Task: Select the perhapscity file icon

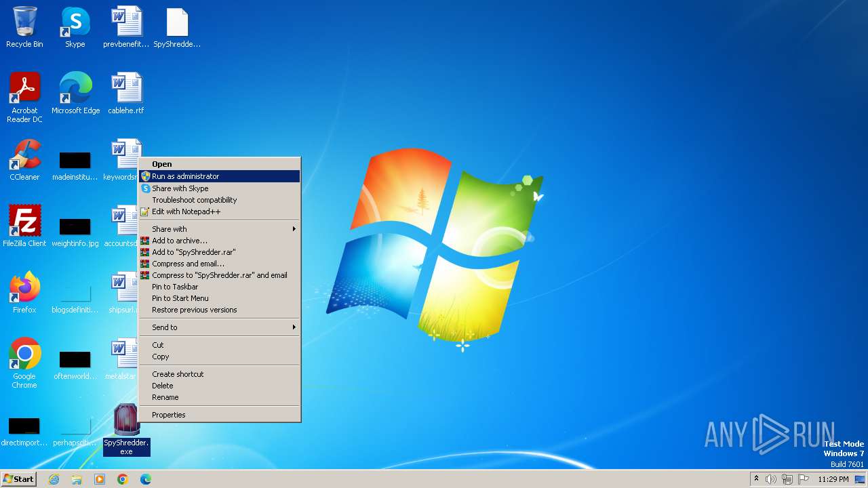Action: click(x=75, y=430)
